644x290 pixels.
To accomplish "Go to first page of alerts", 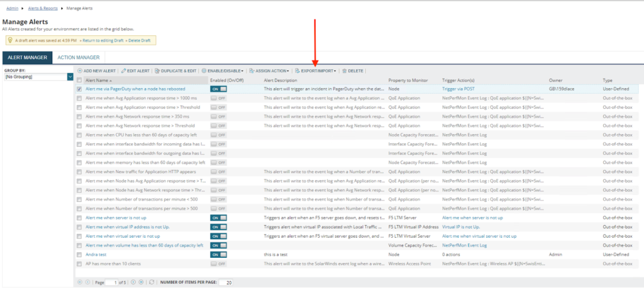I will (79, 282).
